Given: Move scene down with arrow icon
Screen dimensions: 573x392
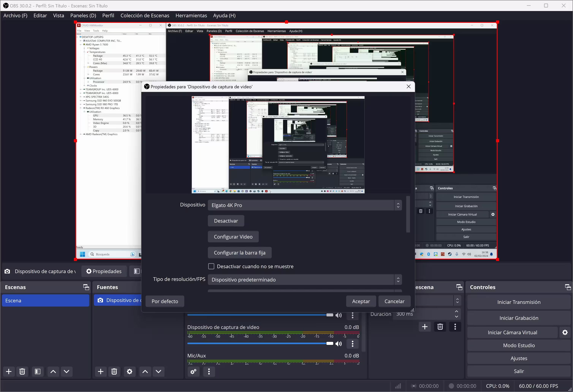Looking at the screenshot, I should [66, 371].
